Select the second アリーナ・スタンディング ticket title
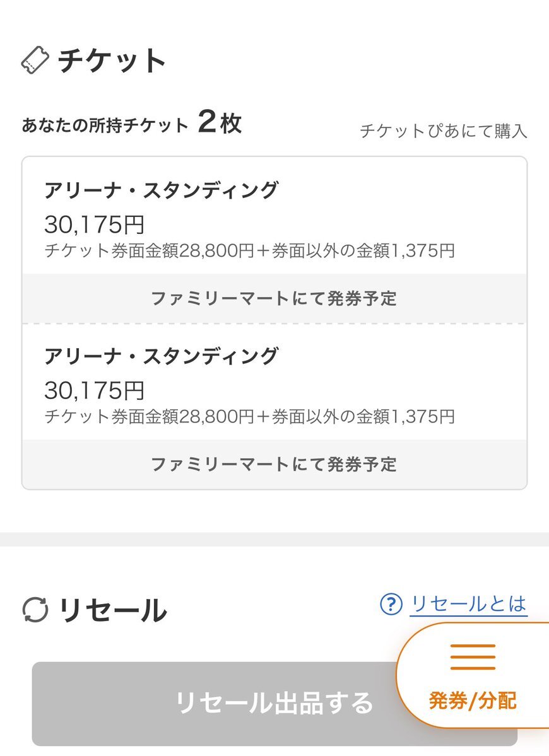Viewport: 549px width, 756px height. (x=162, y=356)
